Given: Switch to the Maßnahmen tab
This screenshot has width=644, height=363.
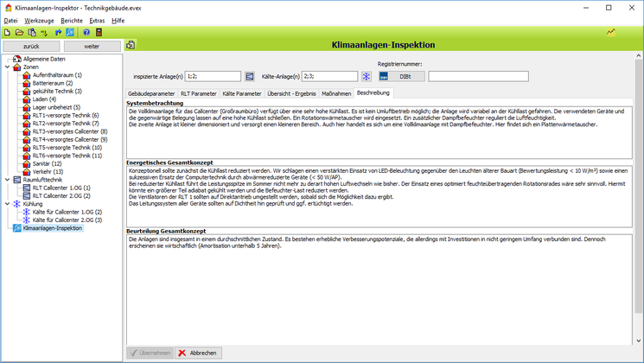Looking at the screenshot, I should 336,93.
